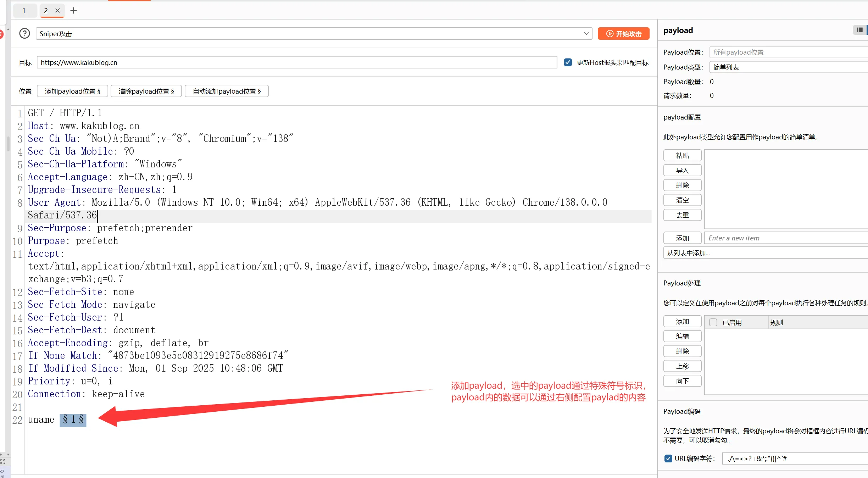The image size is (868, 478).
Task: Select tab 2
Action: coord(46,11)
